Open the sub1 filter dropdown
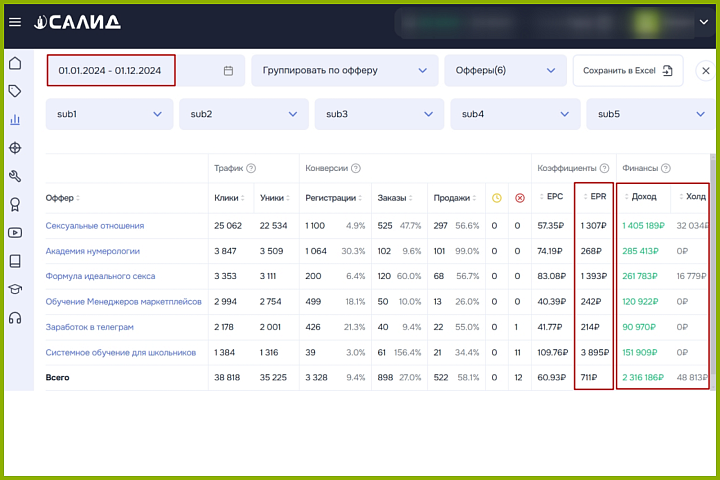Screen dimensions: 720x480 point(108,114)
